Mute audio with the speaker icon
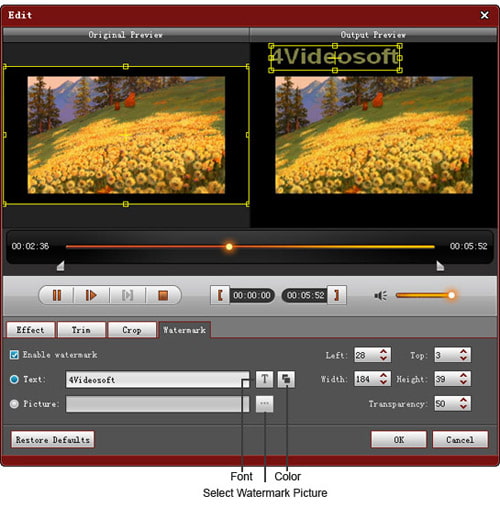This screenshot has height=507, width=500. [x=380, y=295]
